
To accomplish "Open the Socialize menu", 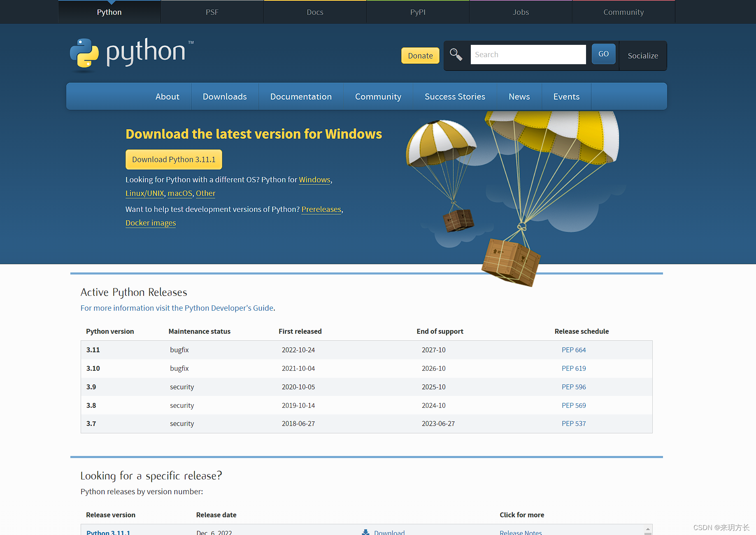I will 643,56.
